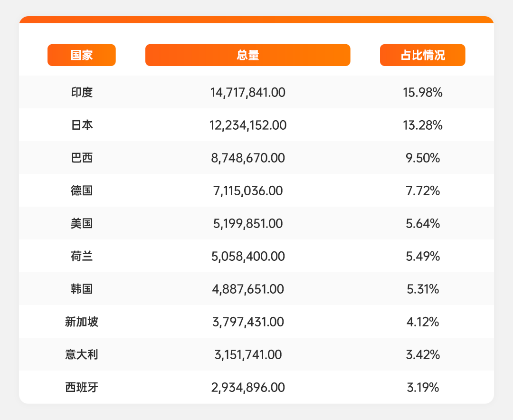Select the 美国 country cell
Viewport: 513px width, 420px height.
pos(82,223)
